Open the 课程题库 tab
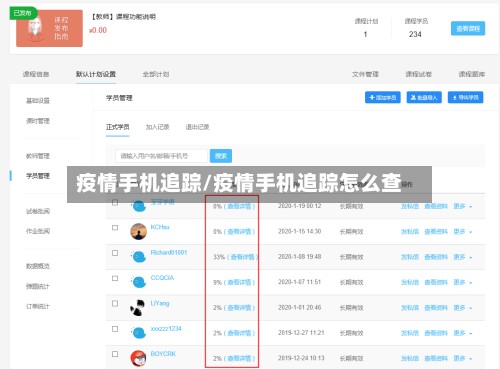 coord(472,74)
